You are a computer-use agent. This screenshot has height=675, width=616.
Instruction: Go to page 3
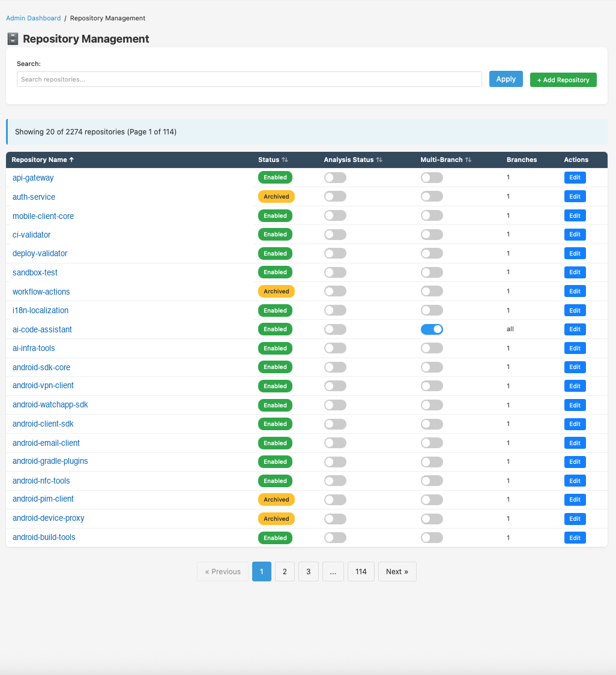[309, 572]
